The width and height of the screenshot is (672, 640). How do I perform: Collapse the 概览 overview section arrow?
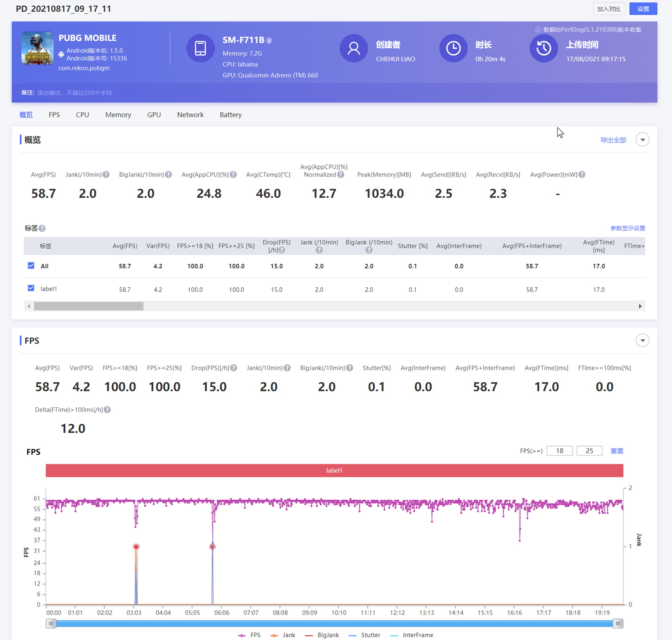642,140
